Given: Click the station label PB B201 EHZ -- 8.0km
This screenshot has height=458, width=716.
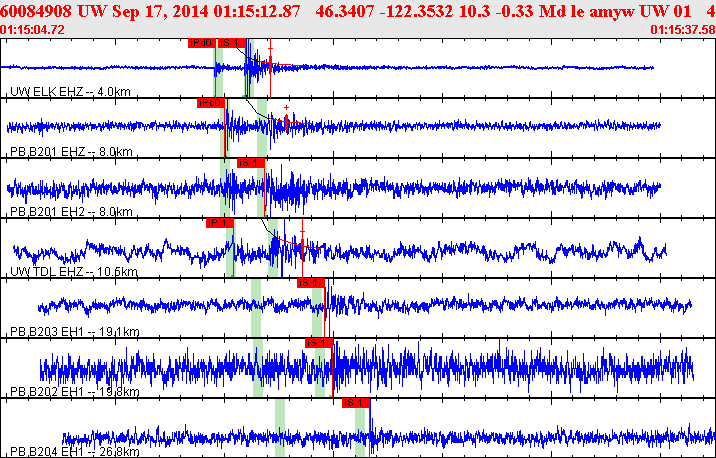Looking at the screenshot, I should point(71,151).
